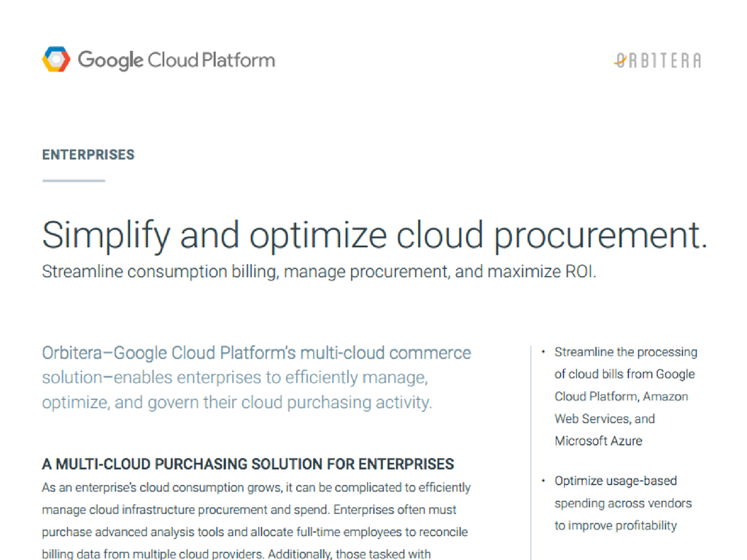Click the line "Microsoft Azure"
The width and height of the screenshot is (747, 560).
(598, 441)
